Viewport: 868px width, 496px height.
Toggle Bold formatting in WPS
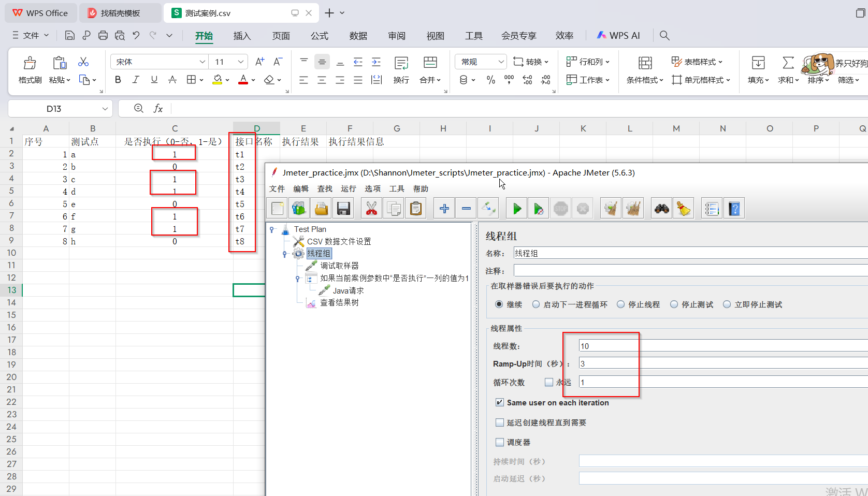coord(118,80)
